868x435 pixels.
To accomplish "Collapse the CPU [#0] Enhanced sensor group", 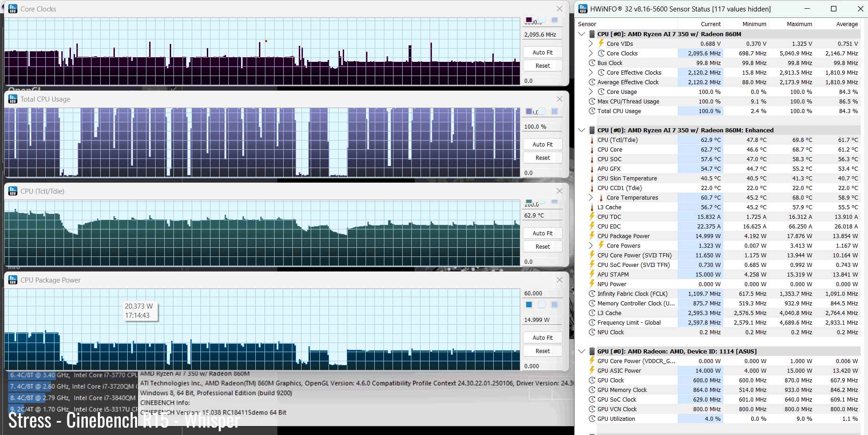I will pyautogui.click(x=582, y=130).
